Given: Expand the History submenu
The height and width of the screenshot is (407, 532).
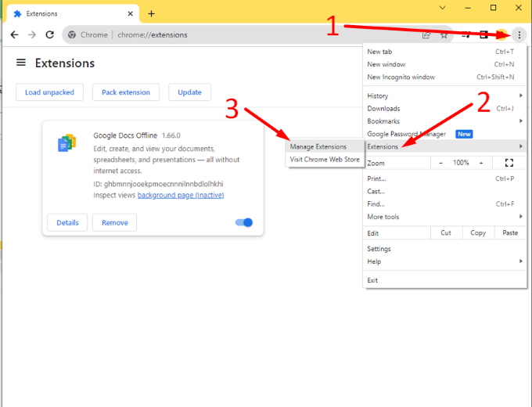Looking at the screenshot, I should coord(520,95).
